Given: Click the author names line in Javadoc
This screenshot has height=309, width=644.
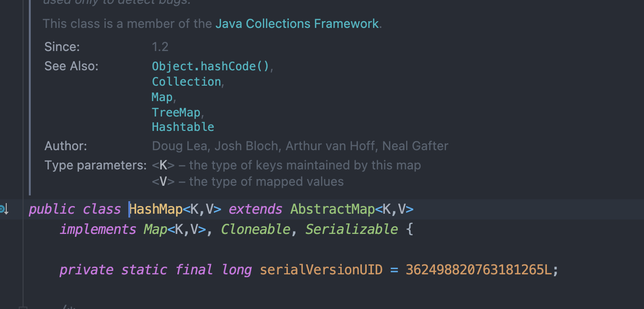Looking at the screenshot, I should pos(300,146).
